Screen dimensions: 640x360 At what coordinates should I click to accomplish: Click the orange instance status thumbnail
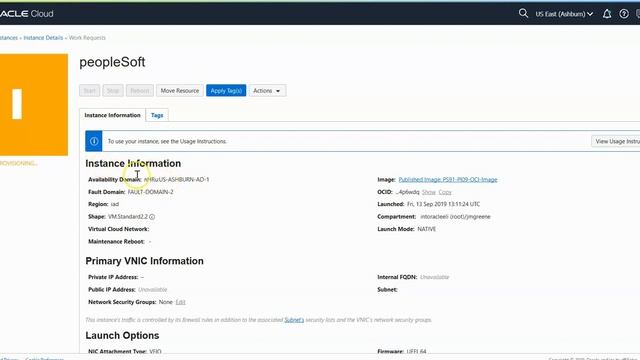click(34, 104)
